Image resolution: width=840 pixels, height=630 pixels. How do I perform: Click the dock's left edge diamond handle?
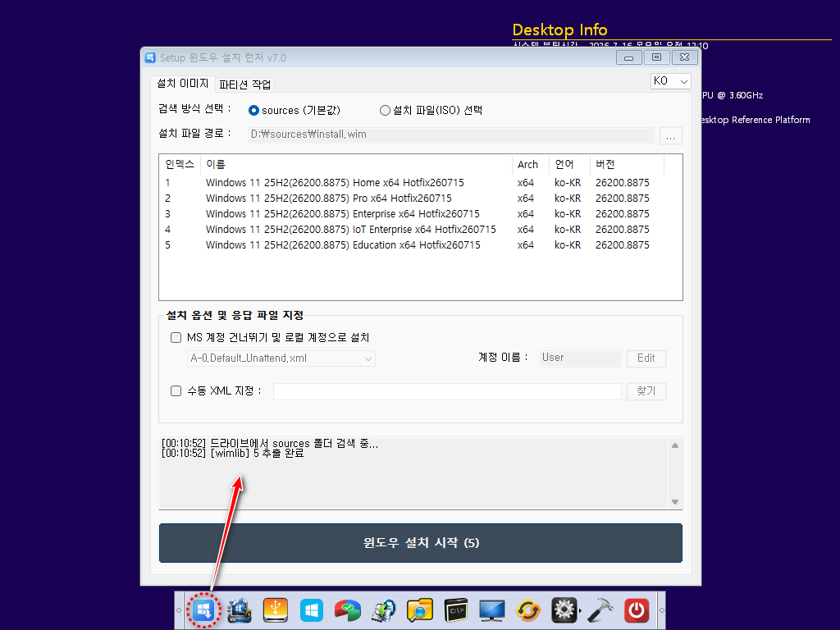point(179,610)
